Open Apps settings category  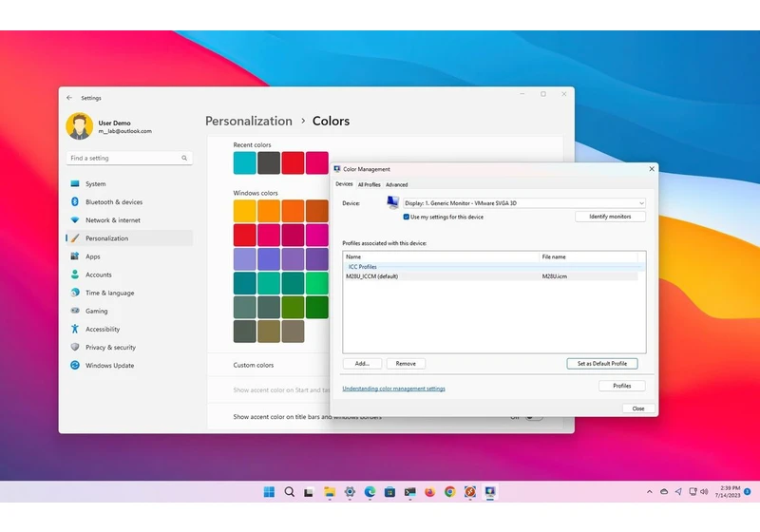(x=129, y=256)
